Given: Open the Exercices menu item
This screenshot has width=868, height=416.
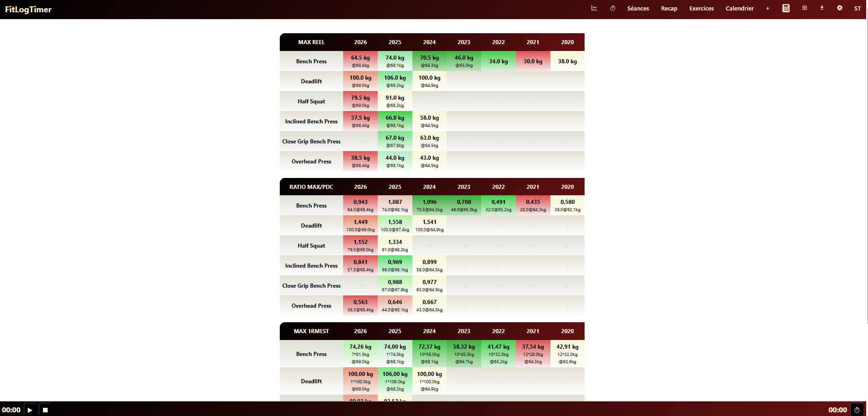Looking at the screenshot, I should [x=701, y=8].
